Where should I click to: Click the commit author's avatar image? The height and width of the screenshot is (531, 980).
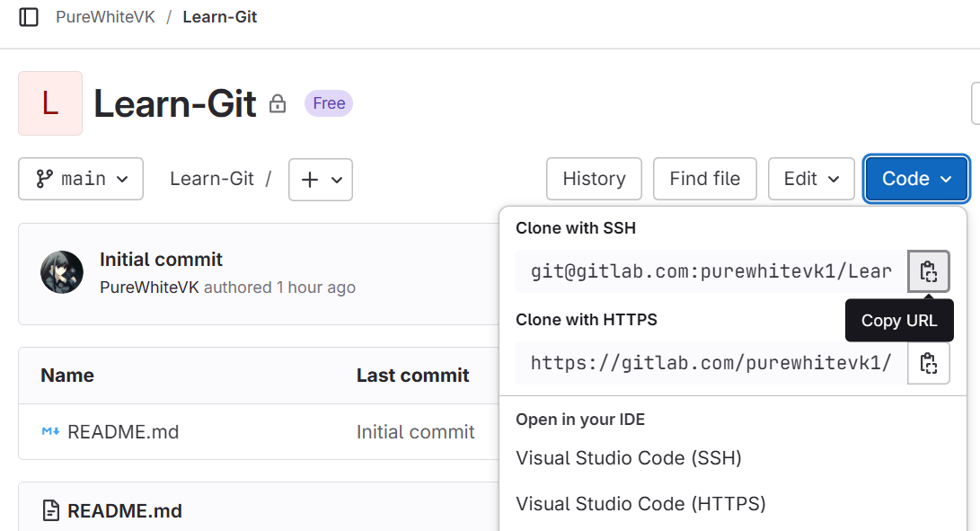62,272
